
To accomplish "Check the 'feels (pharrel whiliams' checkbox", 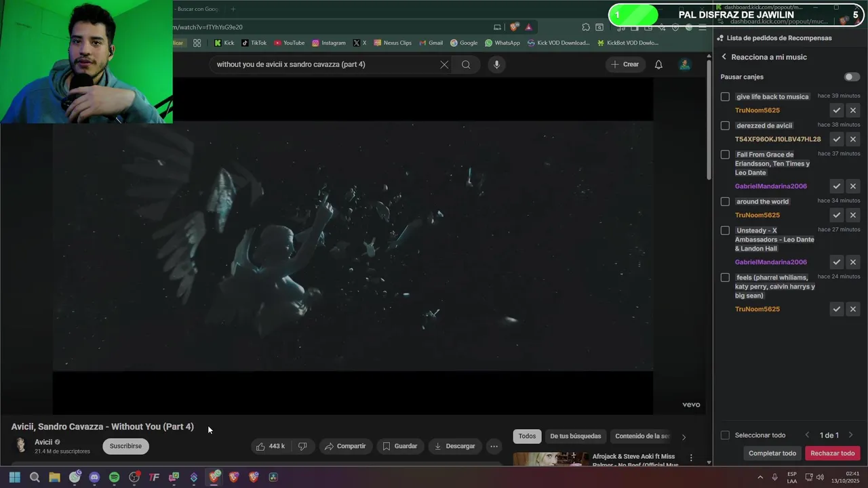I will coord(725,277).
